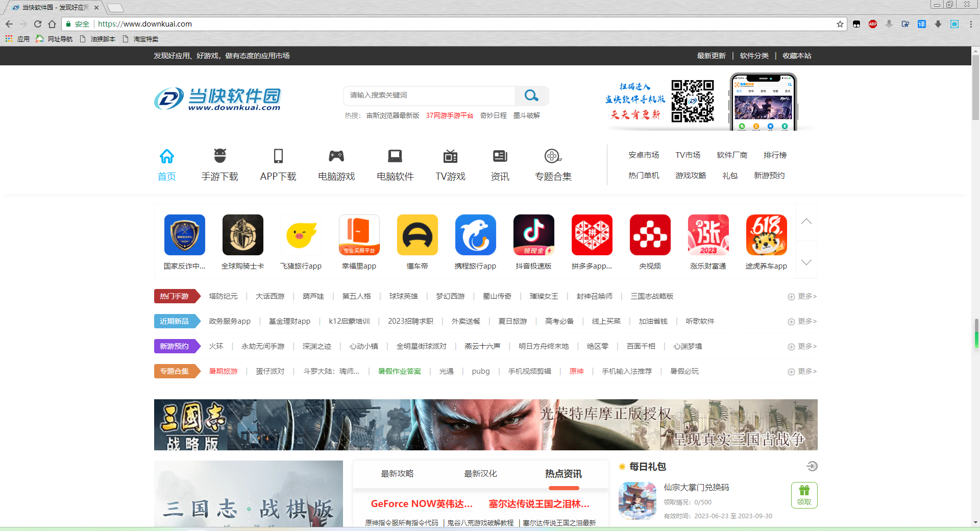The width and height of the screenshot is (980, 531).
Task: Click the magnifier search button
Action: [531, 95]
